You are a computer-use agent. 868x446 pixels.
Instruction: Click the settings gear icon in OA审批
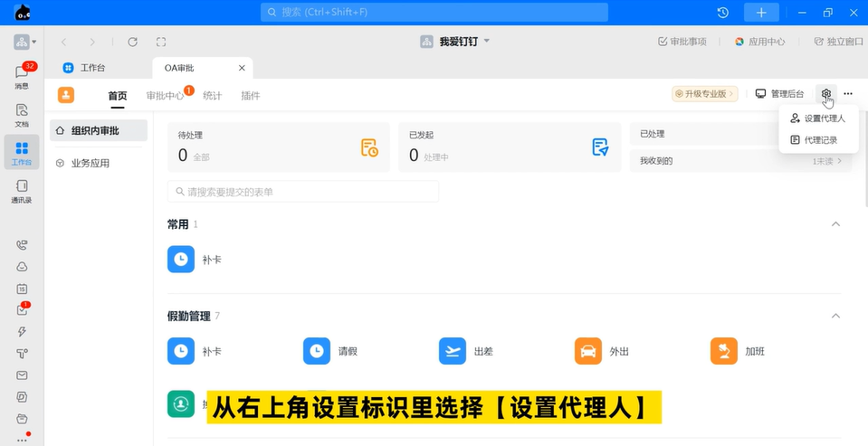pyautogui.click(x=825, y=94)
